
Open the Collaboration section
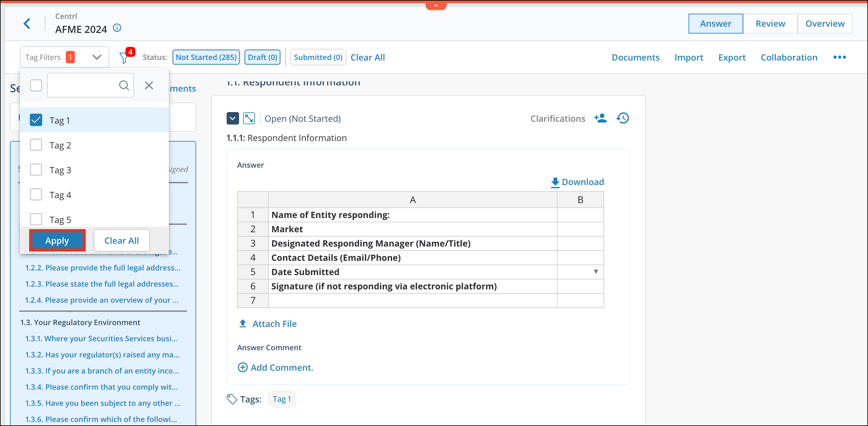point(789,57)
